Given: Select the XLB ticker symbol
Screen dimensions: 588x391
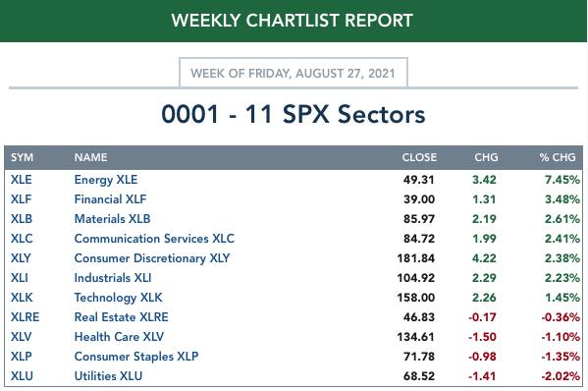Looking at the screenshot, I should coord(22,219).
